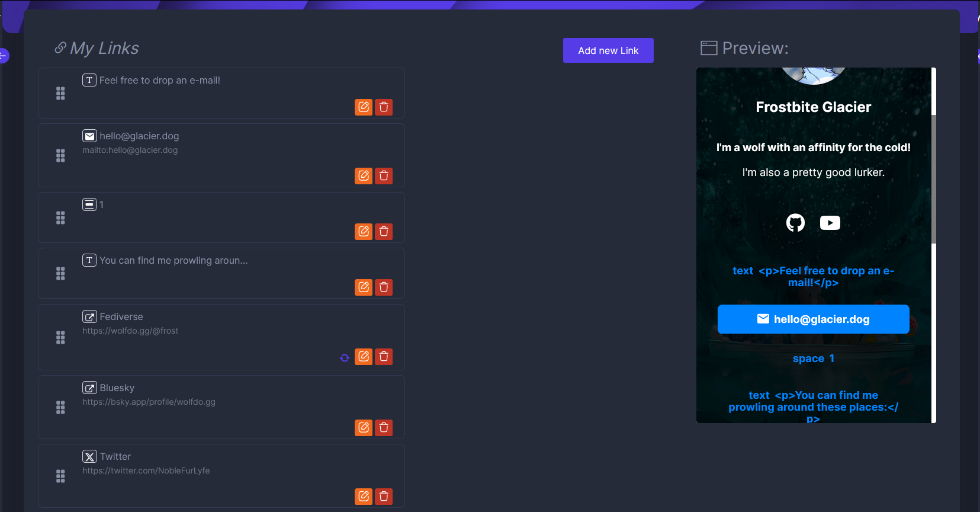980x512 pixels.
Task: Click the 'text Feel free to drop an e-mail' preview link
Action: coord(814,277)
